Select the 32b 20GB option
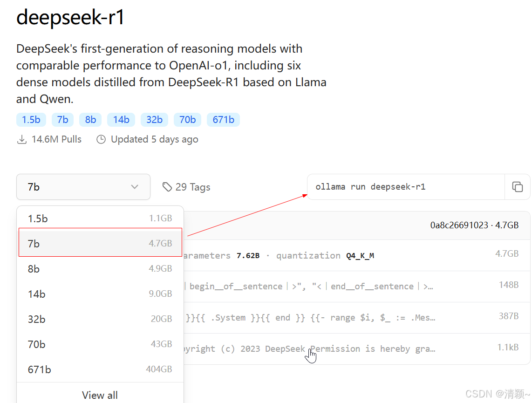532x403 pixels. pyautogui.click(x=100, y=319)
